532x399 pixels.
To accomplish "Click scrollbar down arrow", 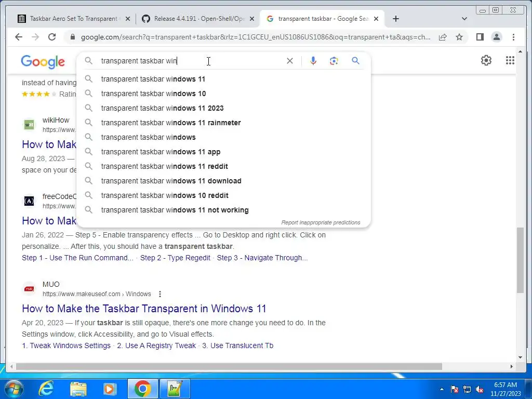I will point(521,357).
